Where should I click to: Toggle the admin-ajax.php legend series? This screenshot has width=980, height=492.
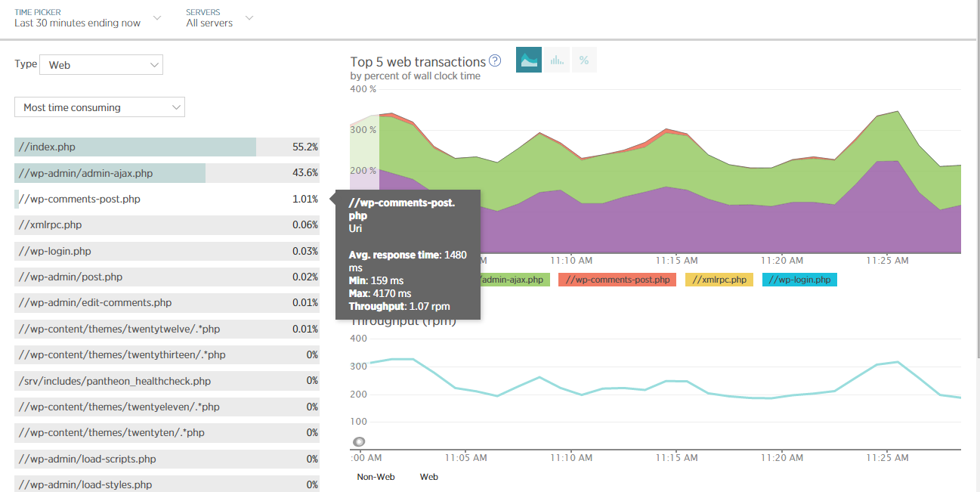click(514, 280)
